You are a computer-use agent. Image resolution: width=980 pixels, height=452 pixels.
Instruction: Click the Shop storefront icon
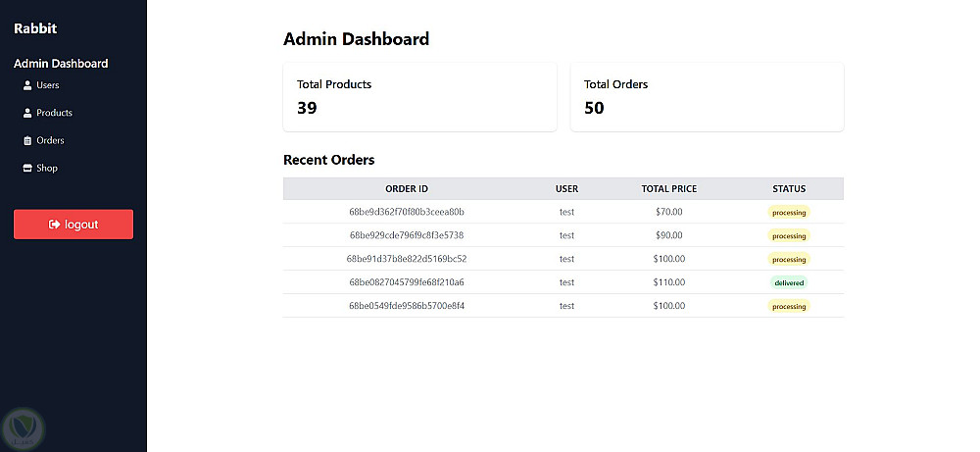[27, 168]
